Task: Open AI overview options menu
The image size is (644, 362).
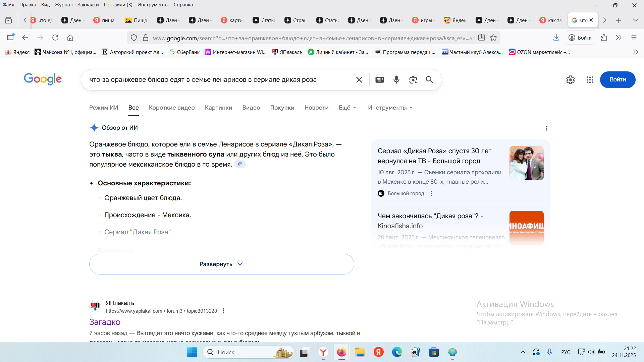Action: (x=547, y=128)
